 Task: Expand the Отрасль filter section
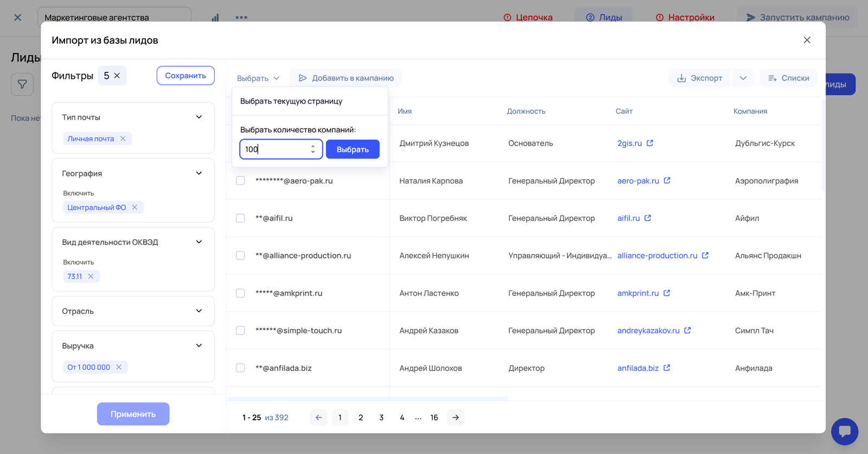[199, 311]
